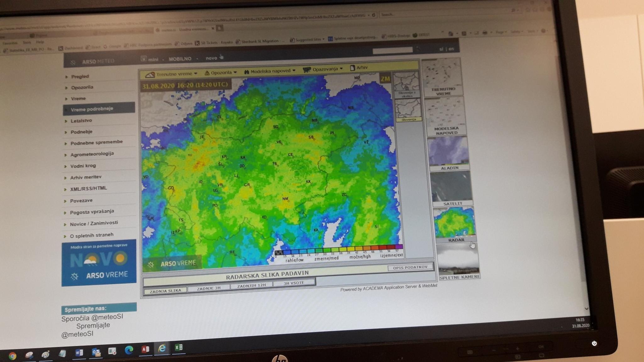The width and height of the screenshot is (644, 362).
Task: Click the 3H VSOTE button
Action: (294, 283)
